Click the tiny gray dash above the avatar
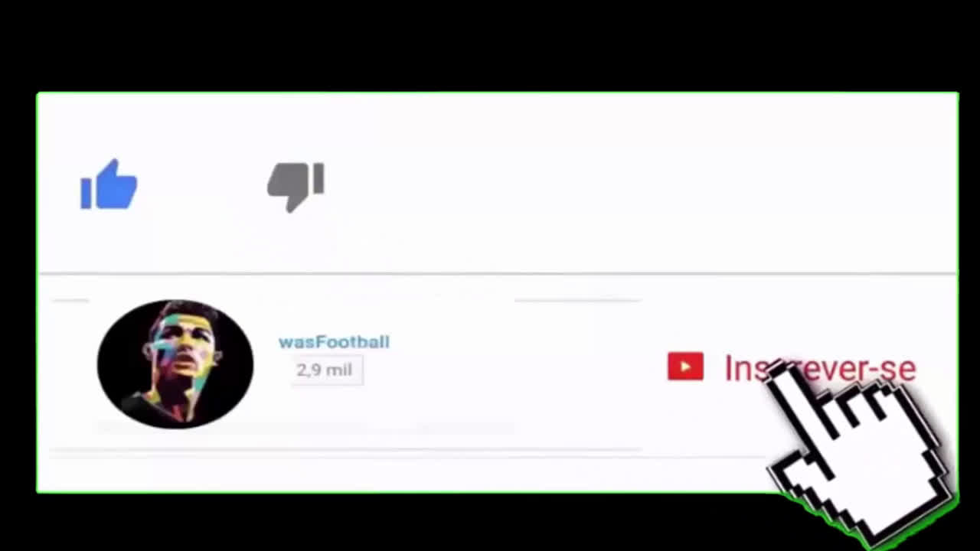 (71, 301)
